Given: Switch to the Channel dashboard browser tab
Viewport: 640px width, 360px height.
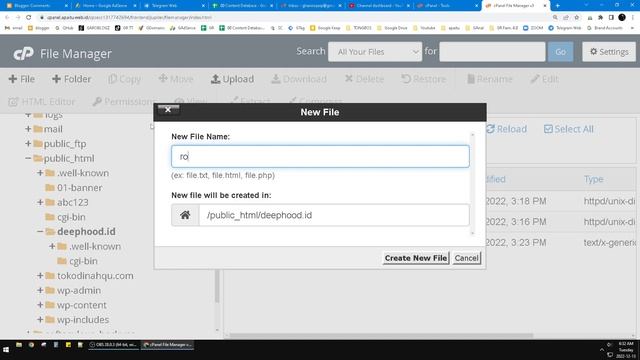Looking at the screenshot, I should pyautogui.click(x=378, y=6).
